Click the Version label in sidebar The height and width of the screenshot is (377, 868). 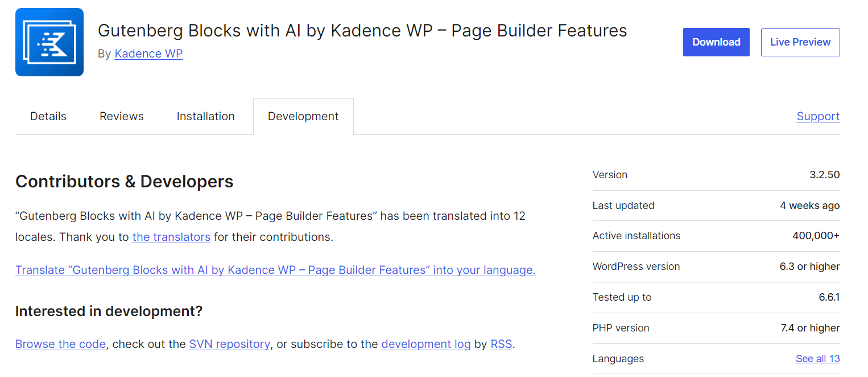(610, 175)
